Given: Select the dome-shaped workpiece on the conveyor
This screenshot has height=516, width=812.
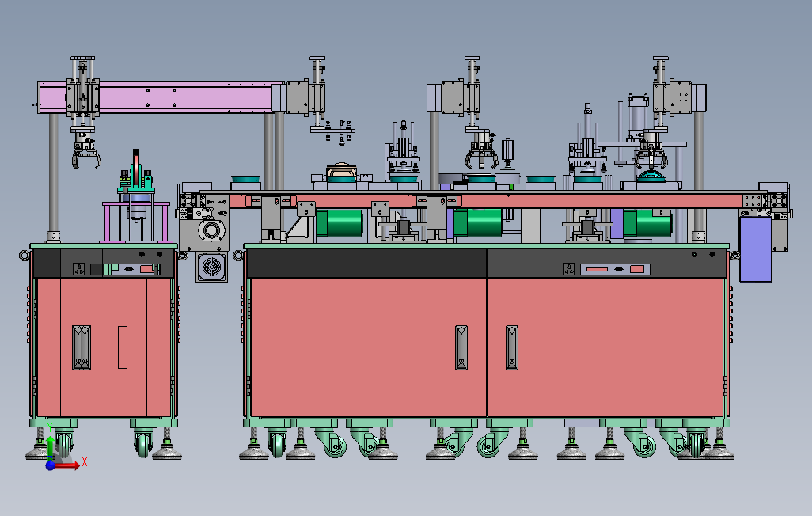Looking at the screenshot, I should coord(342,170).
